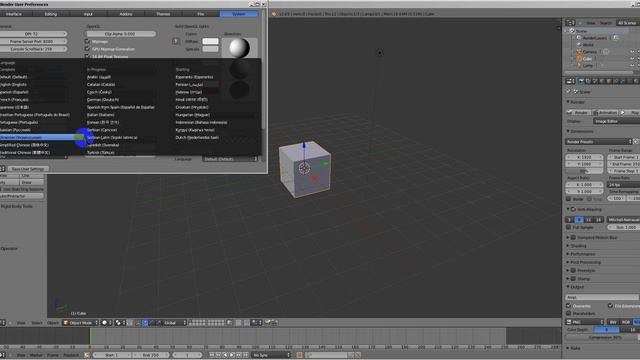Click the OpenGL render image icon in 3D header
The height and width of the screenshot is (360, 640).
click(x=268, y=322)
